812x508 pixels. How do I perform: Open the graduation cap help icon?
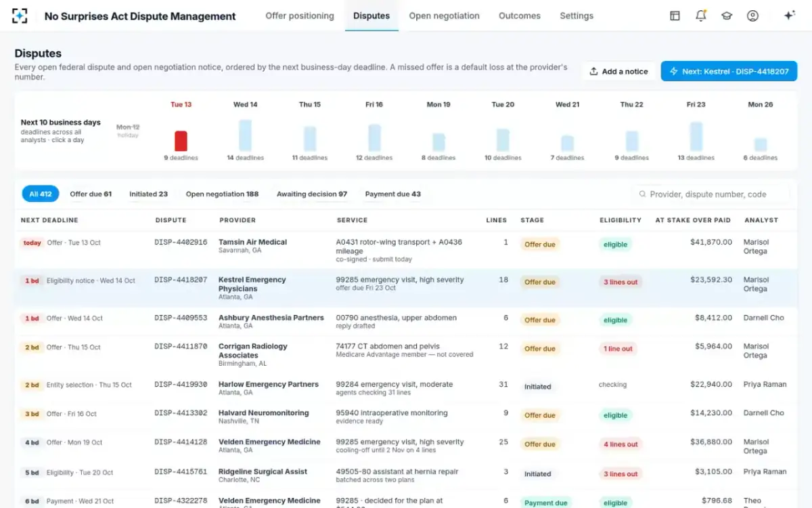[727, 16]
